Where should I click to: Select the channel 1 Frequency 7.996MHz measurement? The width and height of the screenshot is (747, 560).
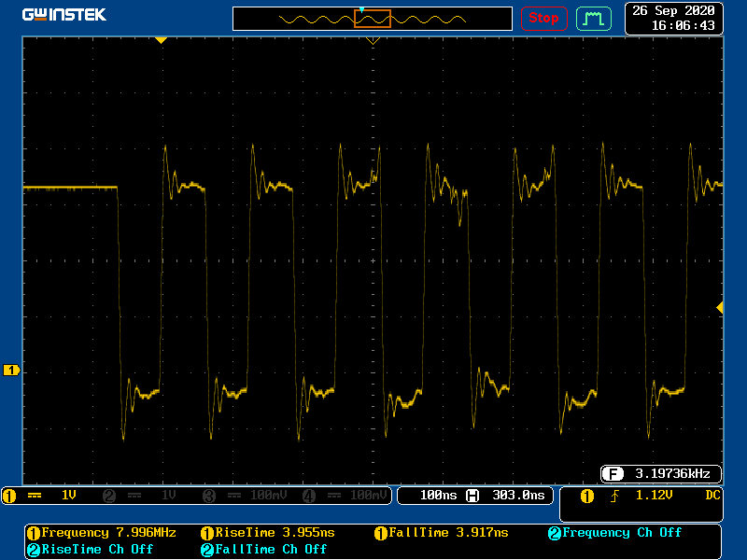click(101, 533)
